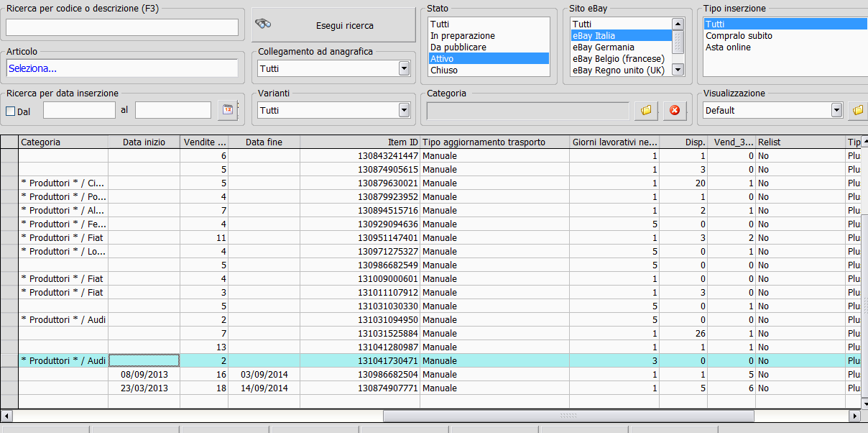
Task: Sort by Data inizio column header
Action: click(x=144, y=142)
